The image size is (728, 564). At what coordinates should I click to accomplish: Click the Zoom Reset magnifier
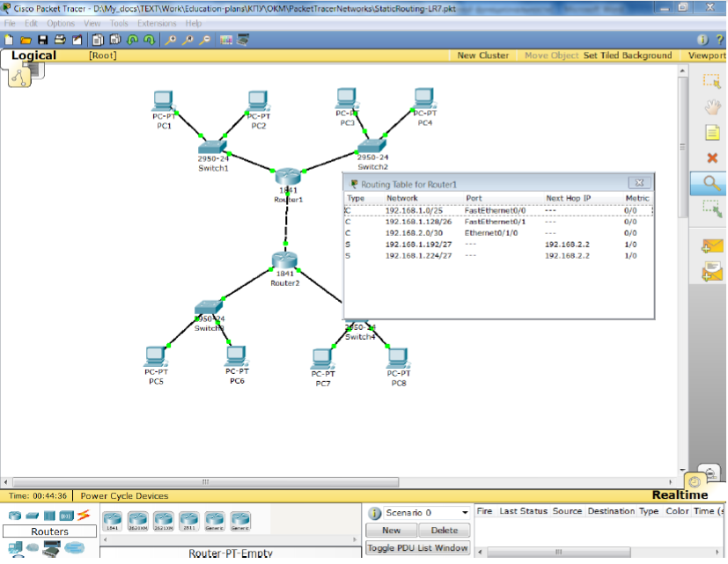[188, 40]
